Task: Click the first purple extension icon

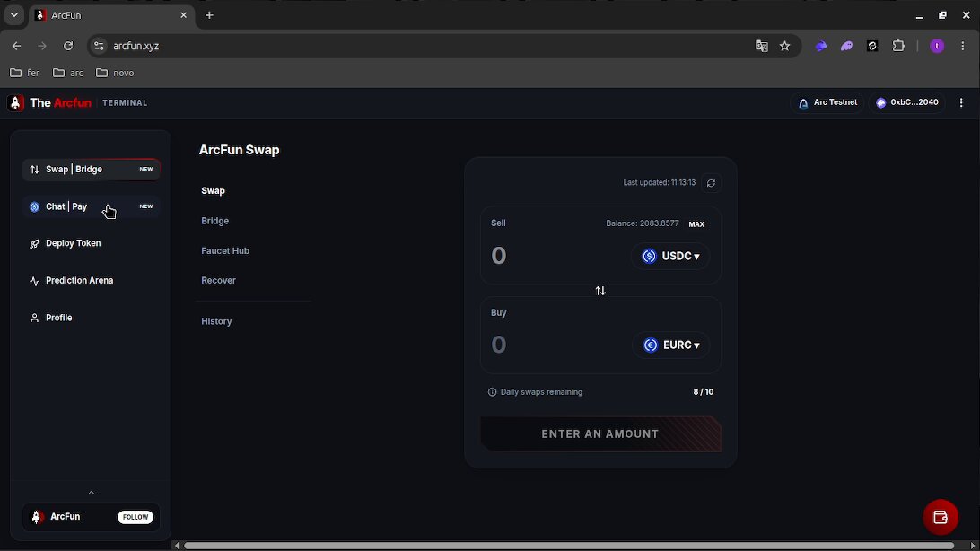Action: click(x=820, y=47)
